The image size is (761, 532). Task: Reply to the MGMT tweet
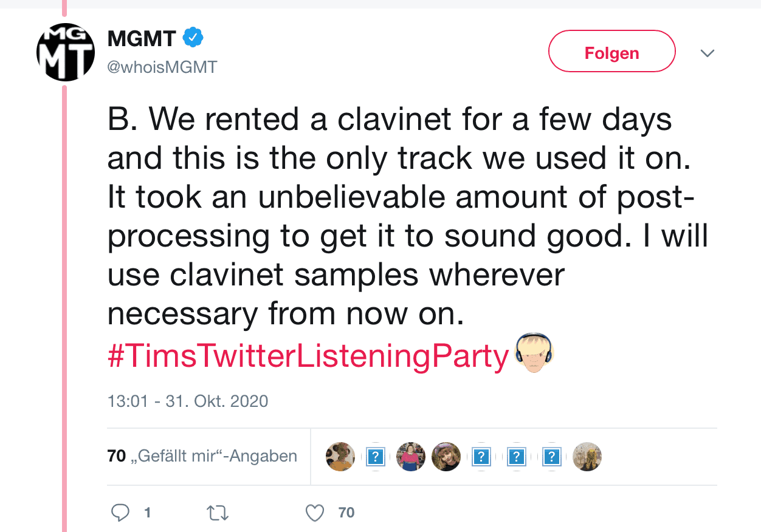point(121,513)
